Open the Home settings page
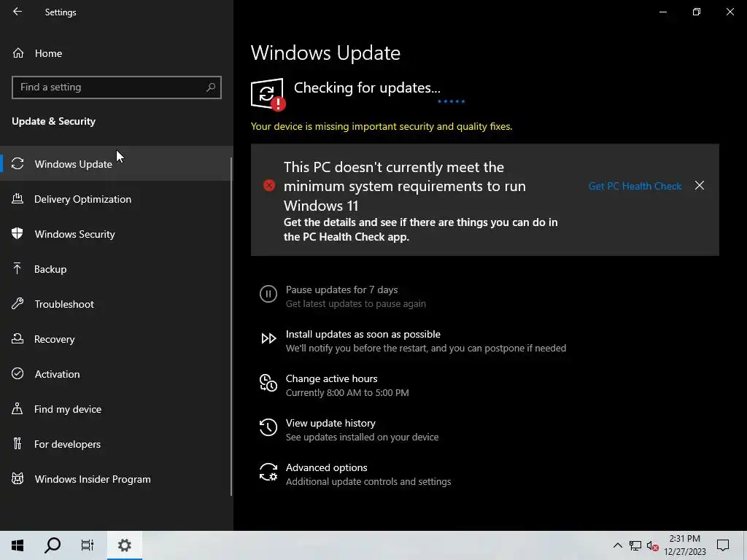The height and width of the screenshot is (560, 747). coord(117,53)
